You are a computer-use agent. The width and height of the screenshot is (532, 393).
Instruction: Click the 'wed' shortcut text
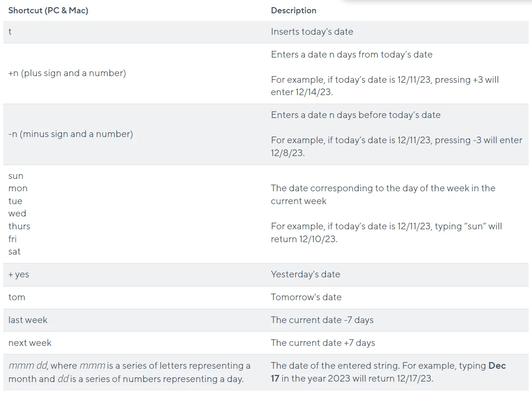(17, 214)
